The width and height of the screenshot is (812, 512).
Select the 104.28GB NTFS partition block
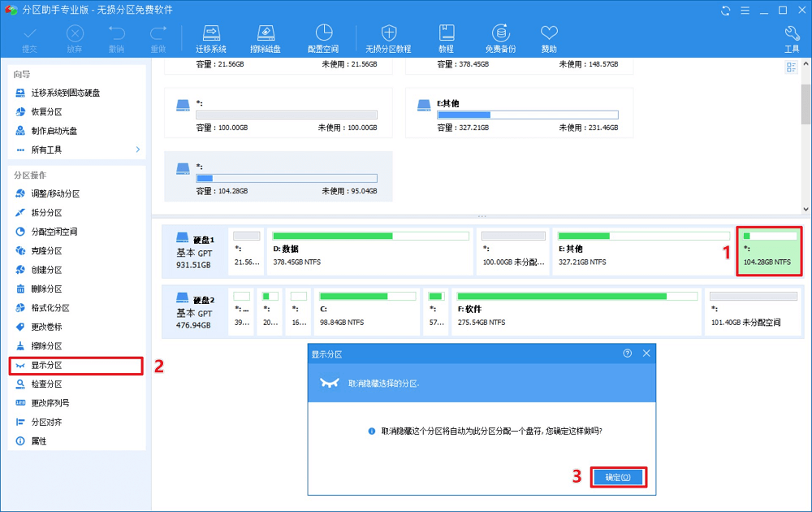769,251
